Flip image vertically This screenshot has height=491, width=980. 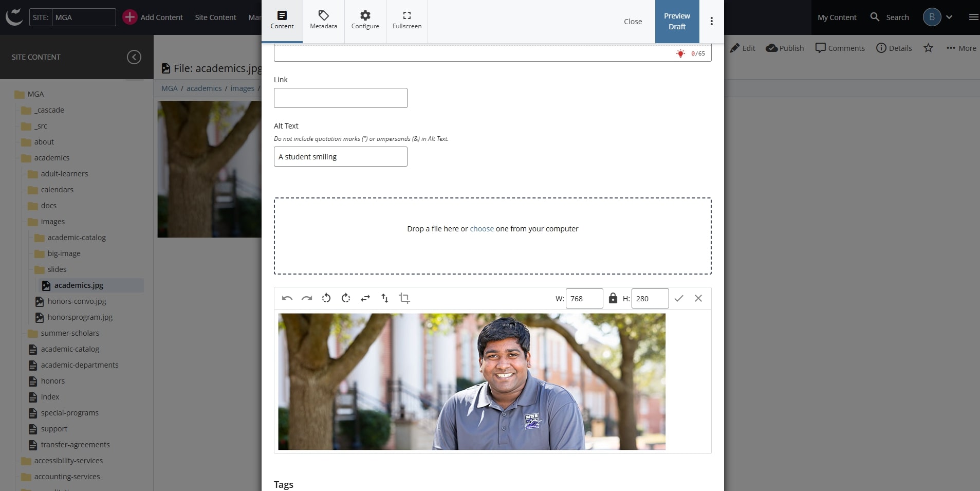click(x=385, y=298)
